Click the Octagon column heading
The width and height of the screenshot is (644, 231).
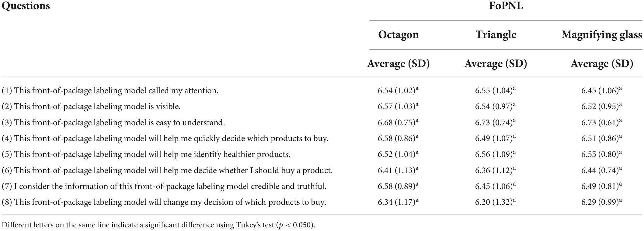pos(398,35)
